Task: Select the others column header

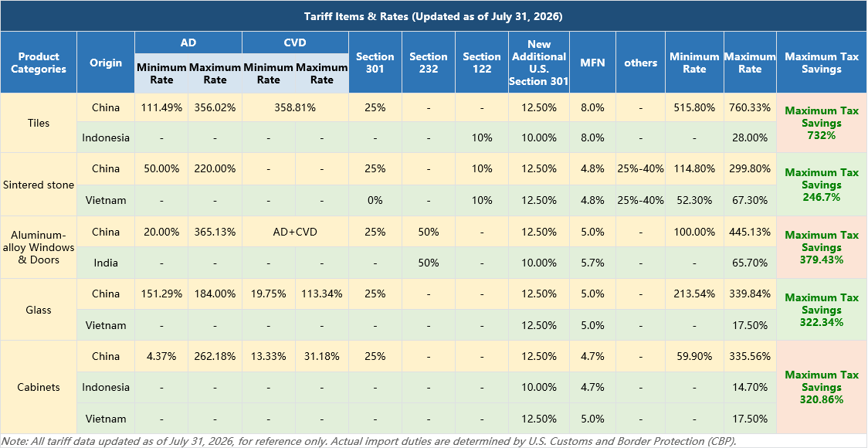Action: click(640, 63)
